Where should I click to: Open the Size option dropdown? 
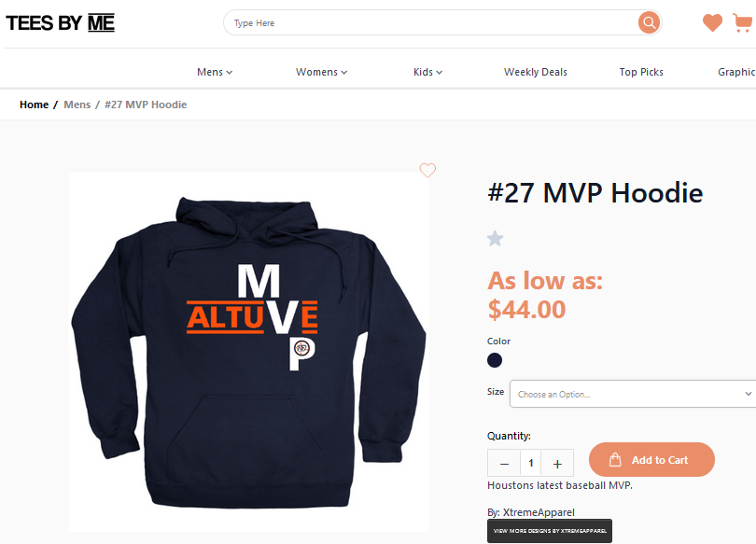point(633,394)
